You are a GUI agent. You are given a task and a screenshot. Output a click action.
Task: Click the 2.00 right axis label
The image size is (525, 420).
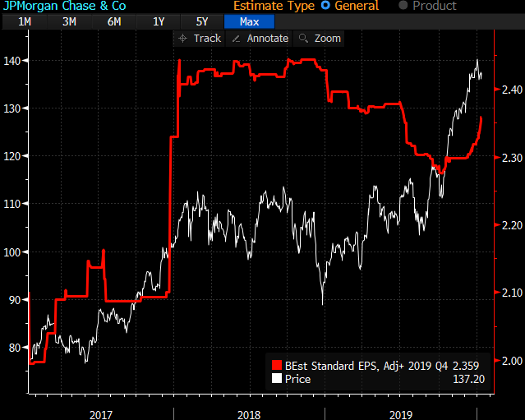point(513,361)
